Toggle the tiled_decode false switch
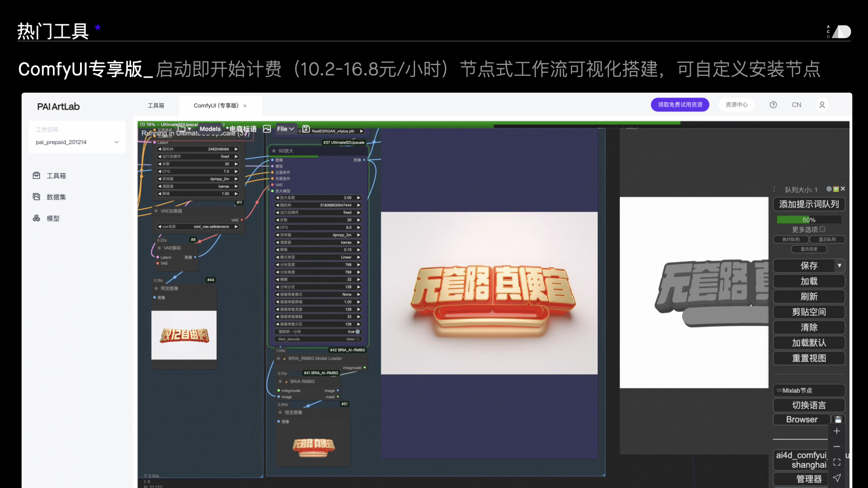Image resolution: width=868 pixels, height=488 pixels. click(358, 339)
